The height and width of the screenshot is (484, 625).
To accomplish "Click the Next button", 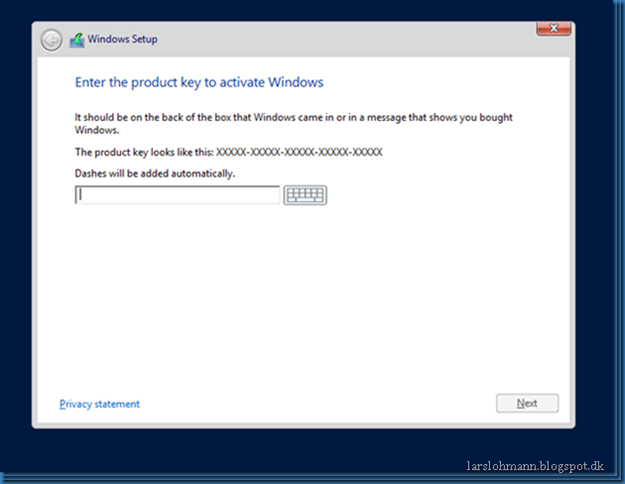I will [527, 403].
